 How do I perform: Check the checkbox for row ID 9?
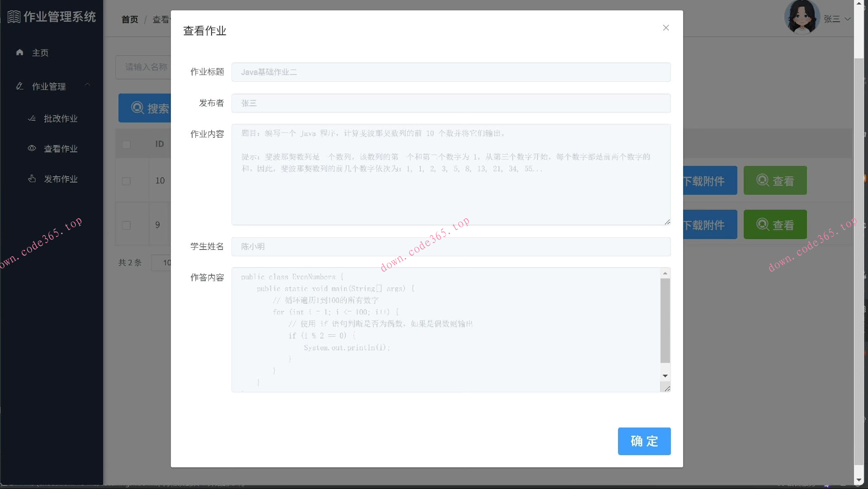pos(126,225)
